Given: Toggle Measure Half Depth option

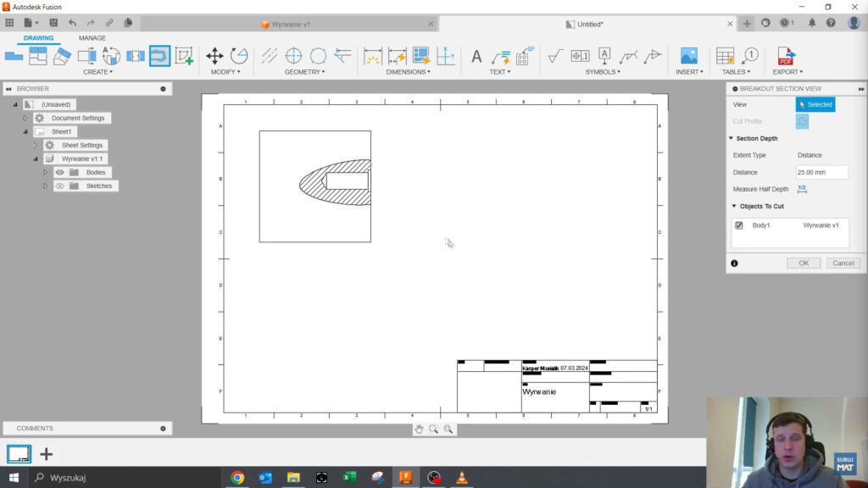Looking at the screenshot, I should tap(800, 189).
